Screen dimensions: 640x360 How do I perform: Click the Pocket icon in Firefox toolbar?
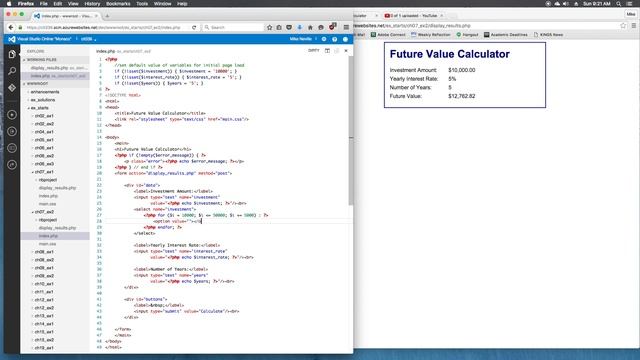(x=289, y=27)
